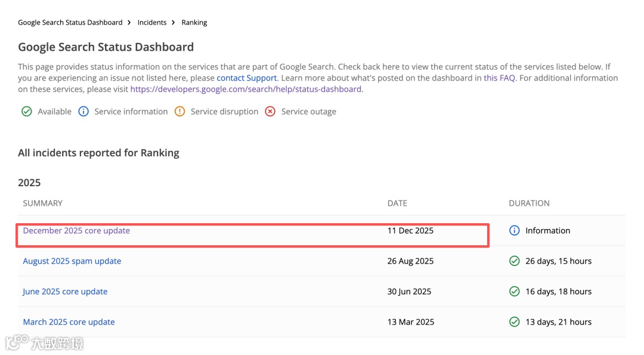Open the this FAQ link

click(x=499, y=78)
